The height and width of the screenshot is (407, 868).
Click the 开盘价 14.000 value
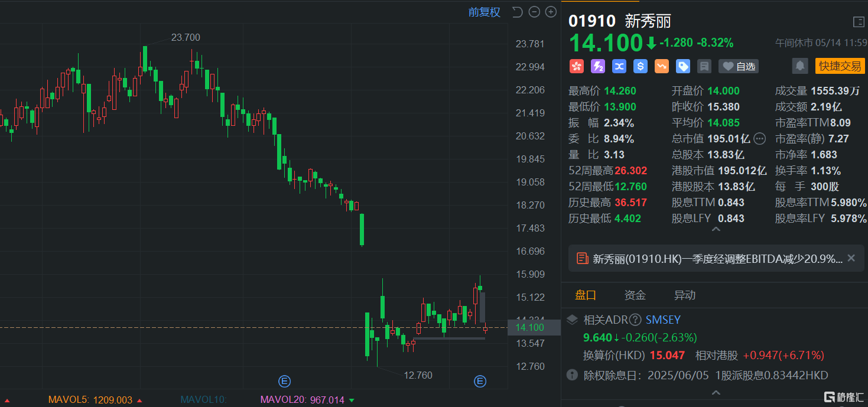point(723,91)
